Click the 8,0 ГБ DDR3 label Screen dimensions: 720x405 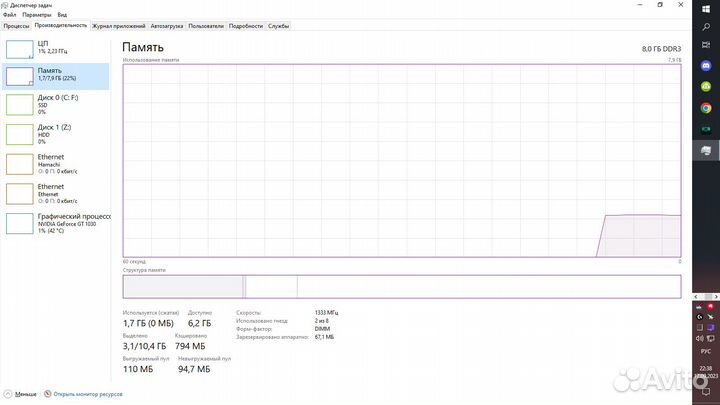661,49
